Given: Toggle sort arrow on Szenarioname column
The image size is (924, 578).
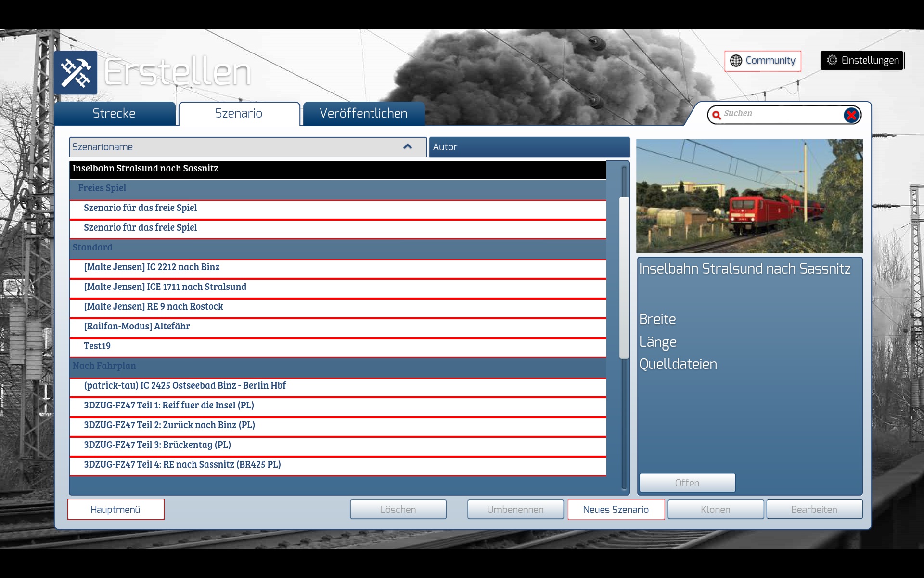Looking at the screenshot, I should click(407, 147).
